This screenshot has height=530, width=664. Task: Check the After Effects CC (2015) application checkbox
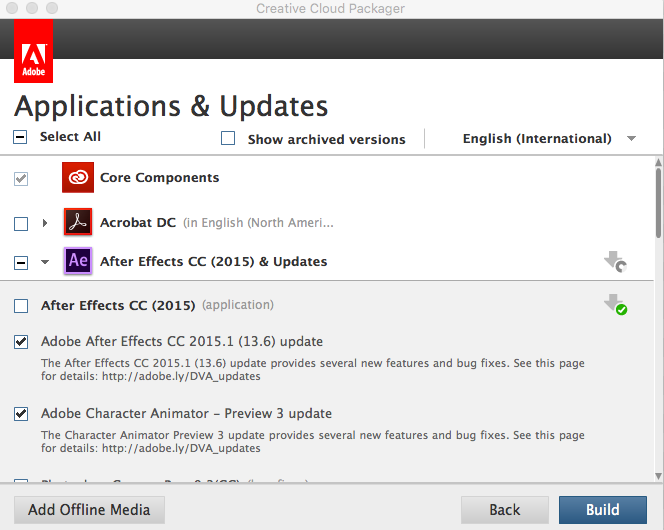(21, 306)
